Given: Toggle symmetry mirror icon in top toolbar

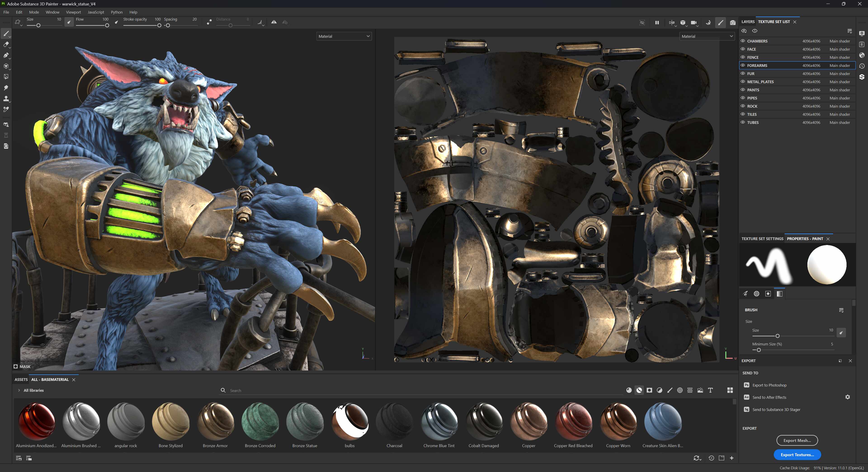Looking at the screenshot, I should pos(274,22).
